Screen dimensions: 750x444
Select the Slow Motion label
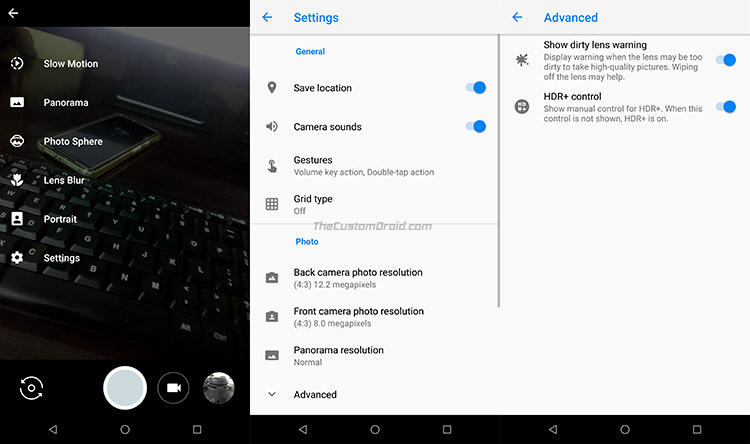point(71,64)
